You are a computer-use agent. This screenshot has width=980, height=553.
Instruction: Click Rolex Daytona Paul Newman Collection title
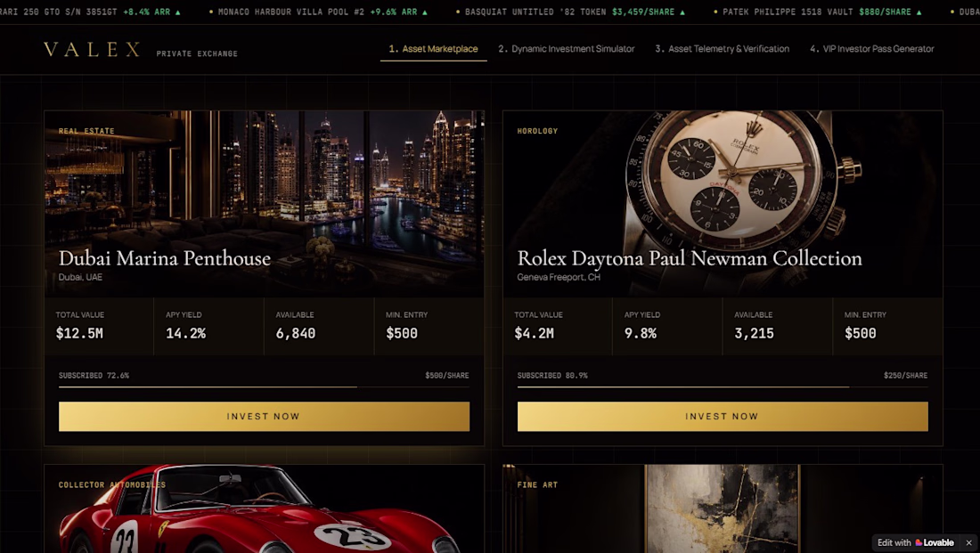[x=690, y=258]
